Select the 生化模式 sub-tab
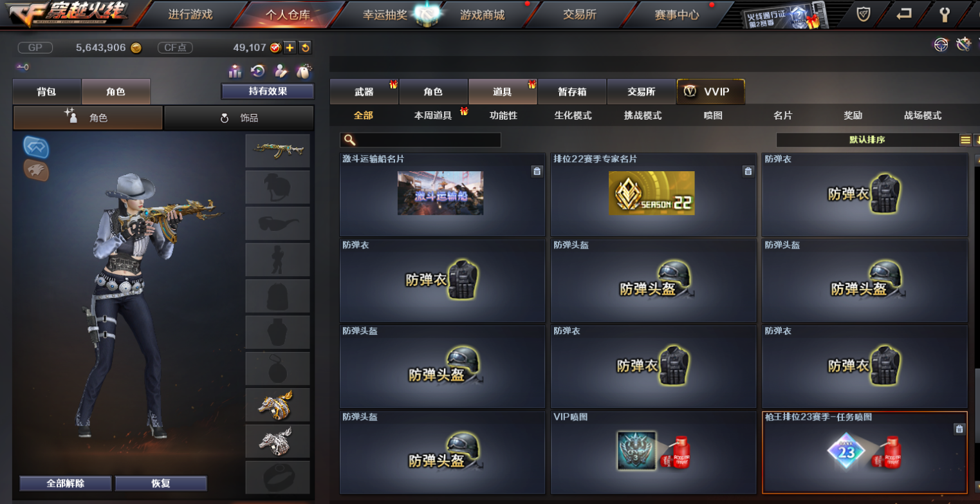 pyautogui.click(x=573, y=116)
